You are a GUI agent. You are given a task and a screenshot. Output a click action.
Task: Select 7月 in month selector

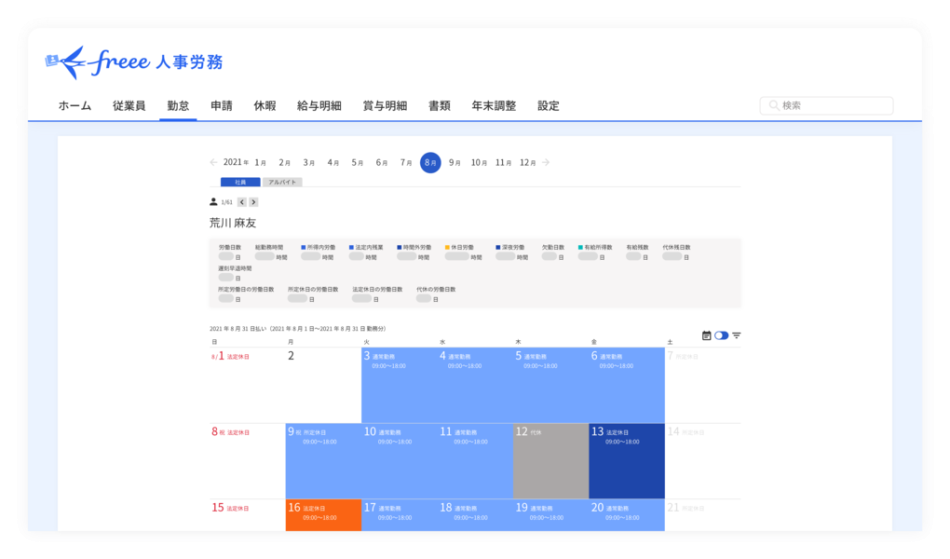tap(406, 162)
